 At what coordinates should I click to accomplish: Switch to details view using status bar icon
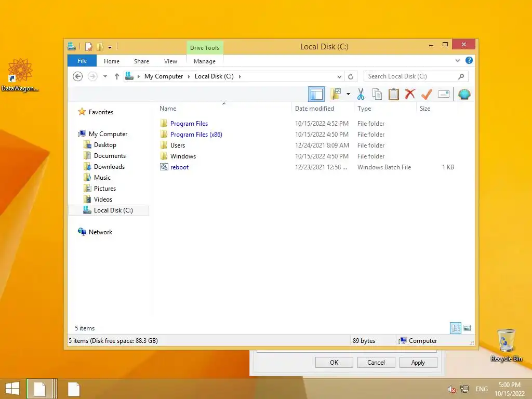pyautogui.click(x=456, y=328)
